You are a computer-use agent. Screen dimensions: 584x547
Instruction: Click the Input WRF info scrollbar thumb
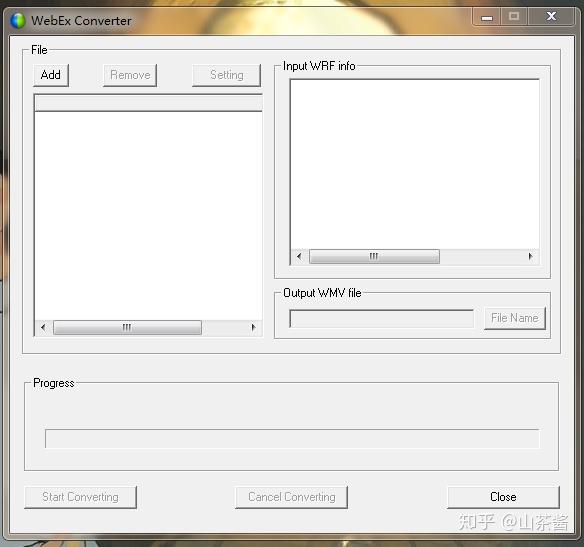tap(374, 257)
